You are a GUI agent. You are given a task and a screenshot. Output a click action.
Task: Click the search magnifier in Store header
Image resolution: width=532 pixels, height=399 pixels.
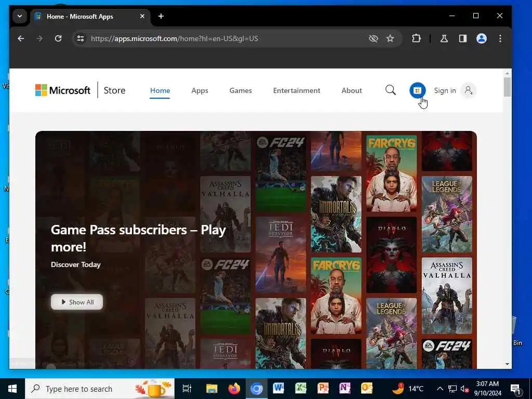(x=391, y=90)
